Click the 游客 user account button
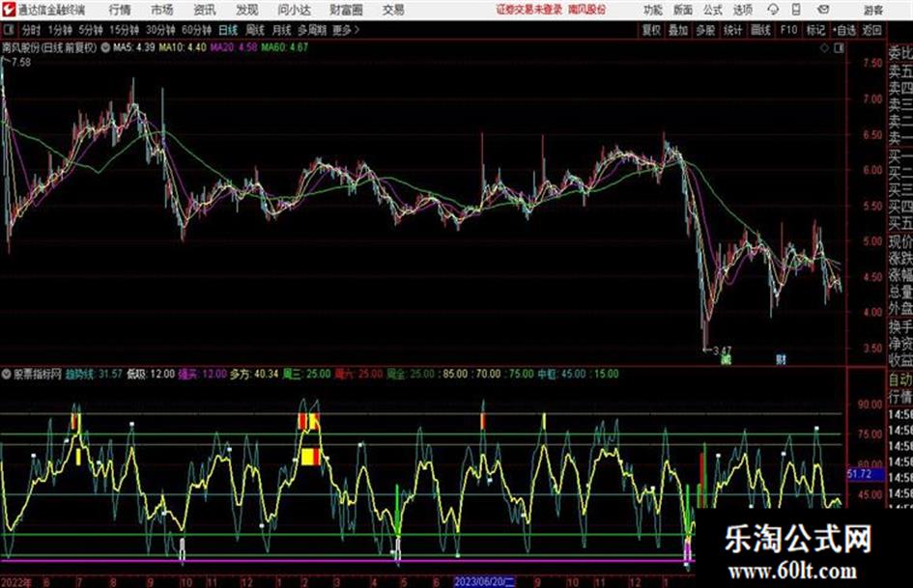Image resolution: width=913 pixels, height=588 pixels. tap(872, 10)
